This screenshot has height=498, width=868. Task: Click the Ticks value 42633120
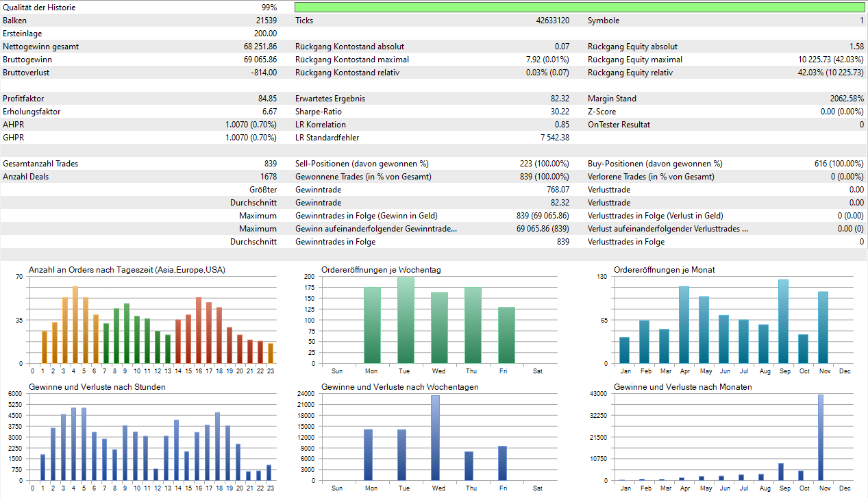(x=553, y=21)
